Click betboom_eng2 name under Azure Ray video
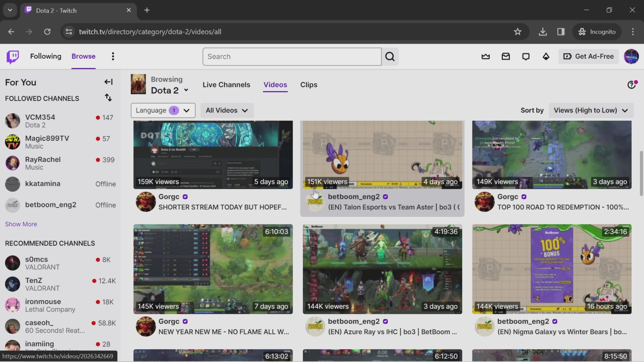The width and height of the screenshot is (644, 362). (354, 321)
